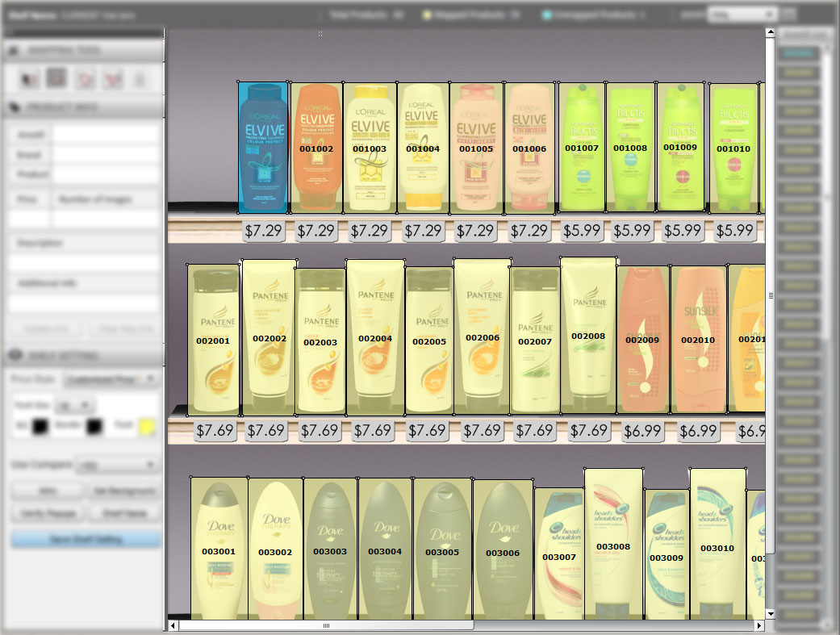Click inside the Brand input field
The width and height of the screenshot is (840, 635).
pyautogui.click(x=107, y=155)
